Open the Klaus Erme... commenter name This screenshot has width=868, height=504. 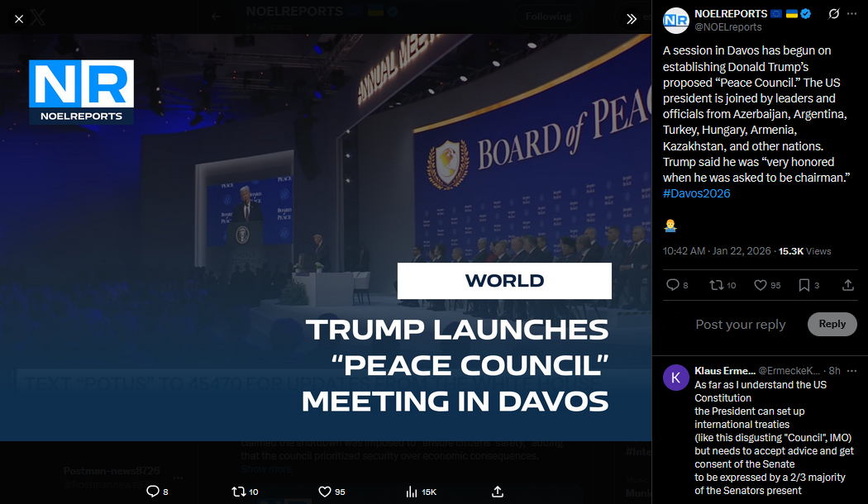725,371
